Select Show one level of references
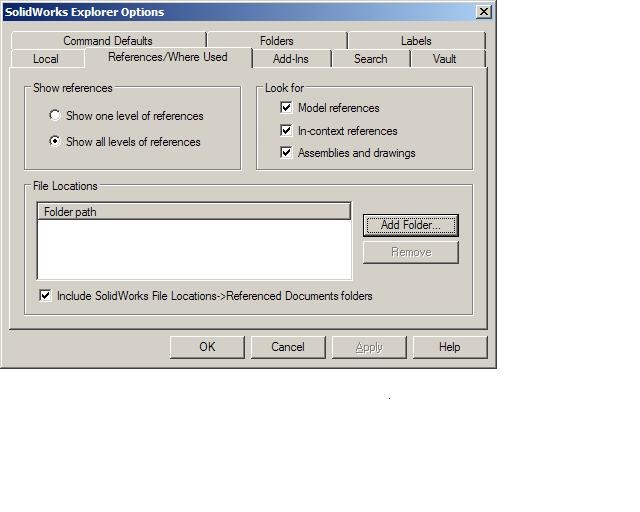The image size is (640, 512). pyautogui.click(x=55, y=116)
